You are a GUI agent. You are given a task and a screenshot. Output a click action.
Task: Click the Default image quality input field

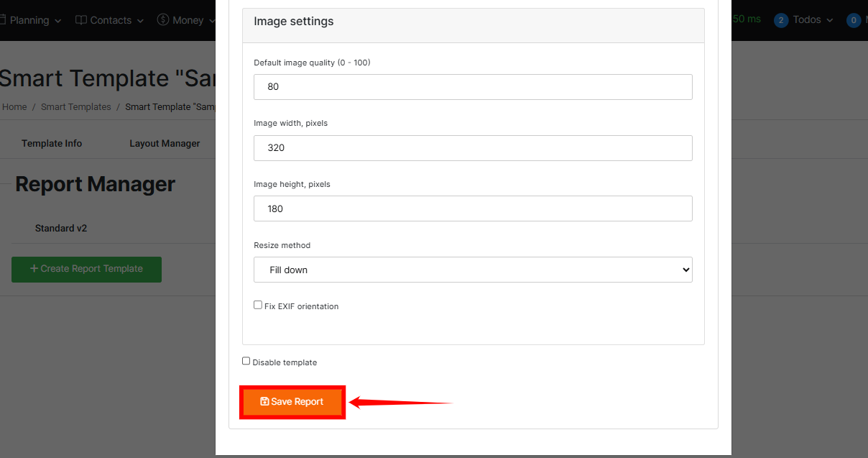tap(473, 86)
